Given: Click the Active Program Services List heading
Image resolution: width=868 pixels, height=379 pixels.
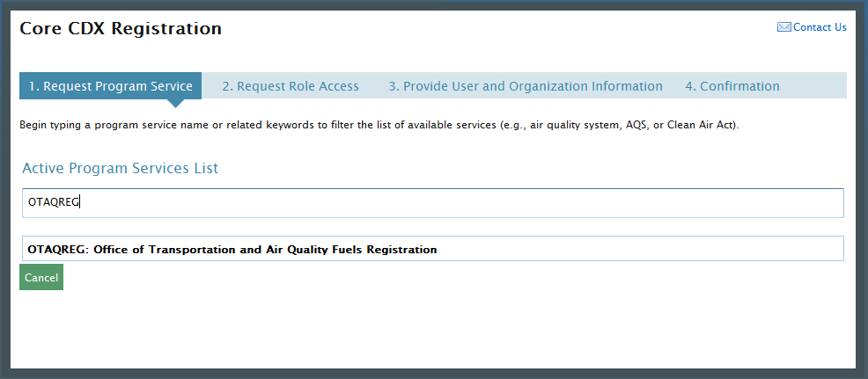Looking at the screenshot, I should pos(120,168).
